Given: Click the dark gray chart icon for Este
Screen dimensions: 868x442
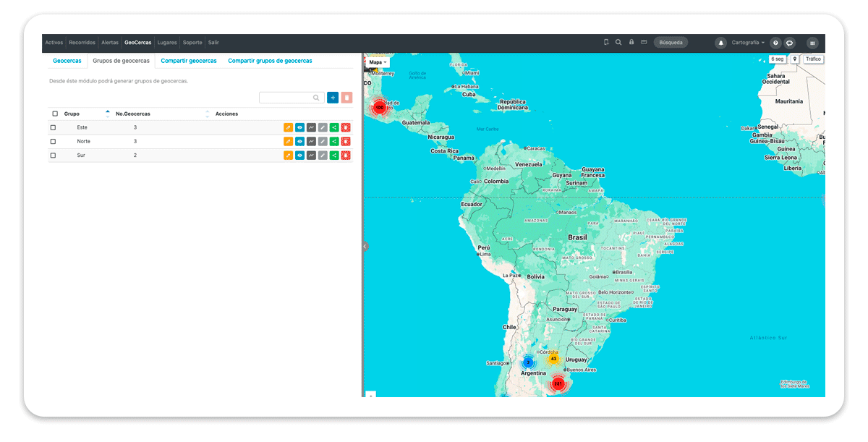Looking at the screenshot, I should pos(311,127).
